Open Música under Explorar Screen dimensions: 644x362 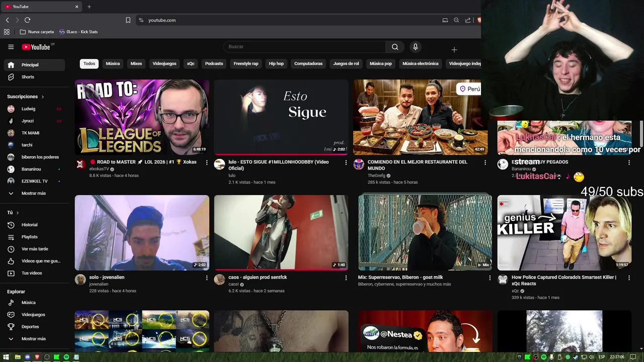click(x=34, y=303)
